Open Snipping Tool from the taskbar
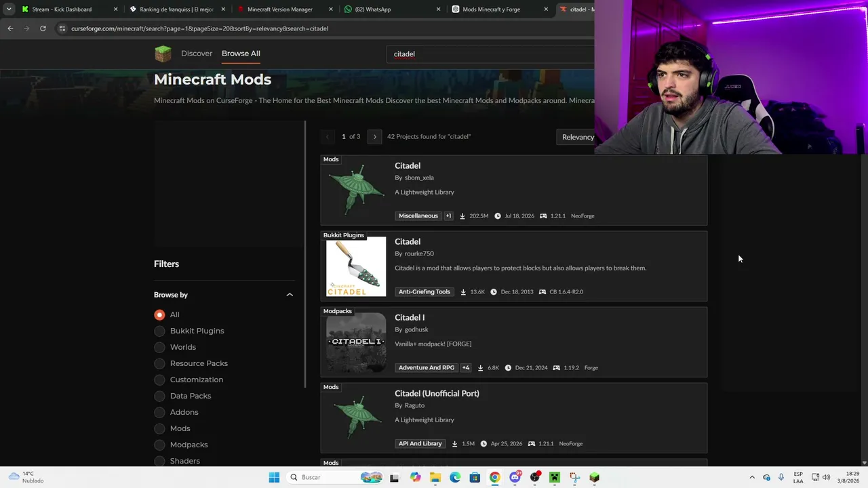Viewport: 868px width, 488px height. coord(574,477)
